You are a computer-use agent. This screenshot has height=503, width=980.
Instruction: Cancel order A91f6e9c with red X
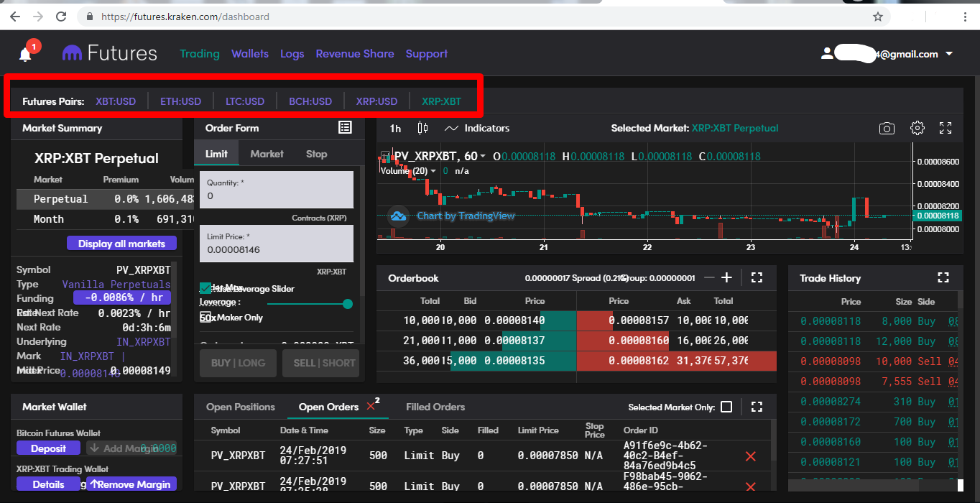pos(751,456)
